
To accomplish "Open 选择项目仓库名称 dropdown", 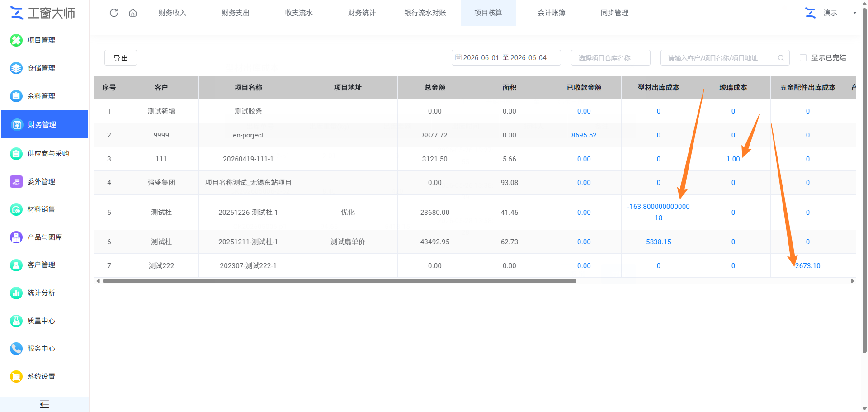I will 610,58.
